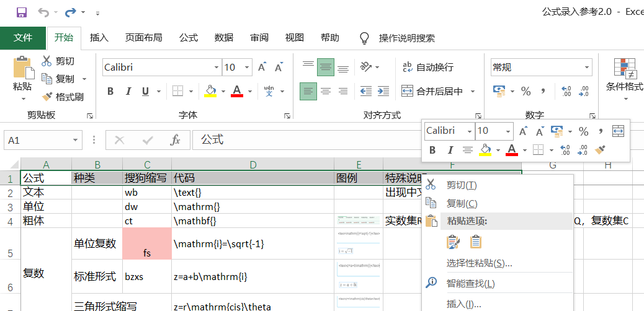This screenshot has height=311, width=644.
Task: Decrease font size in the ribbon
Action: click(279, 67)
